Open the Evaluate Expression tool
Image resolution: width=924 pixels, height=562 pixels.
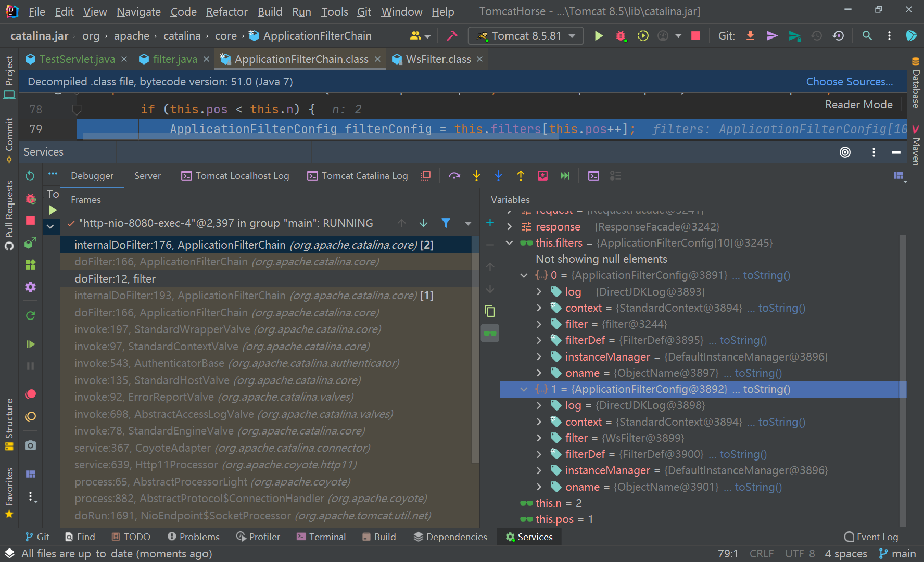click(x=593, y=175)
